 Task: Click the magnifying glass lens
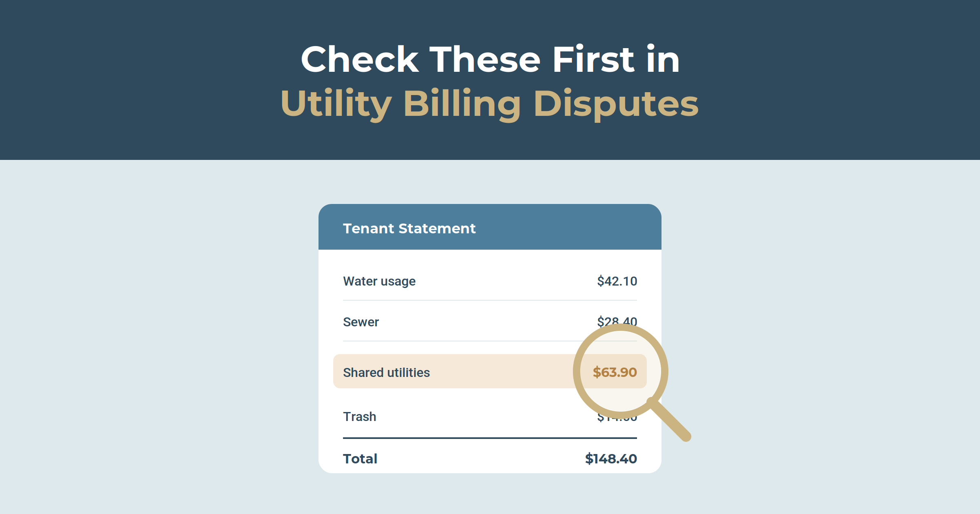coord(620,371)
